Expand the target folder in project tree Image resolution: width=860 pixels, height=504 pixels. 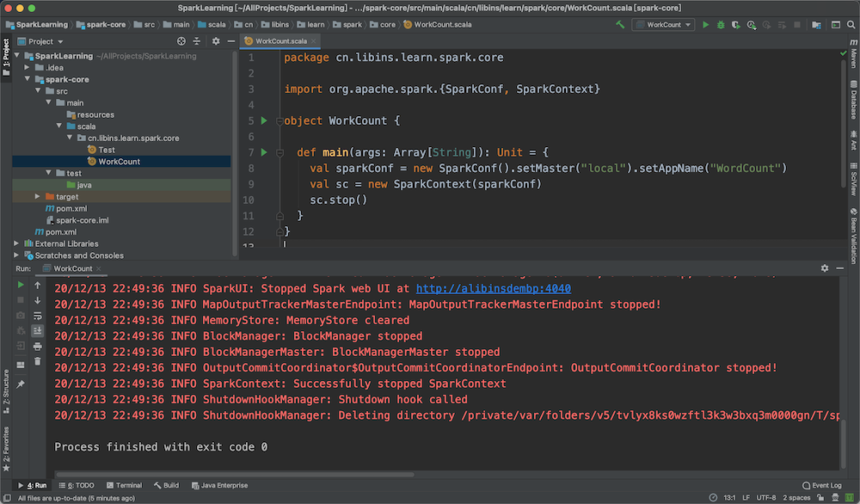(x=38, y=197)
